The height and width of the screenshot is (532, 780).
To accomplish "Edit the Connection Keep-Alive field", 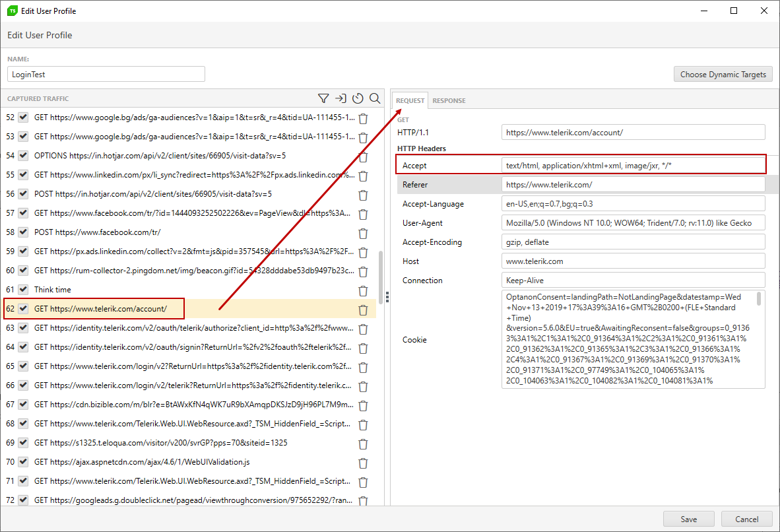I will 634,280.
